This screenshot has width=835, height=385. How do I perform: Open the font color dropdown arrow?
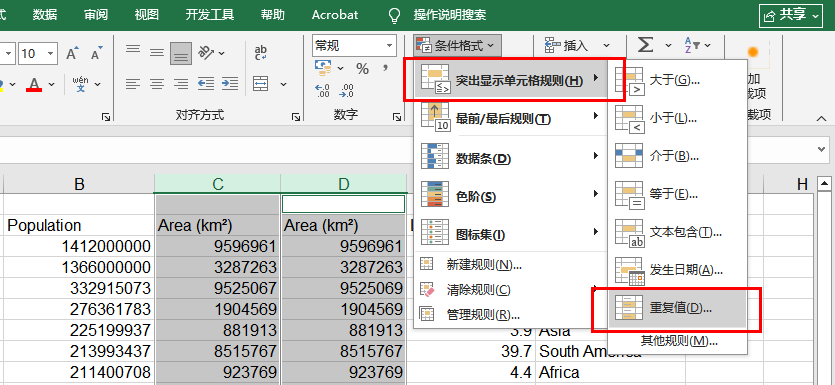[x=52, y=84]
